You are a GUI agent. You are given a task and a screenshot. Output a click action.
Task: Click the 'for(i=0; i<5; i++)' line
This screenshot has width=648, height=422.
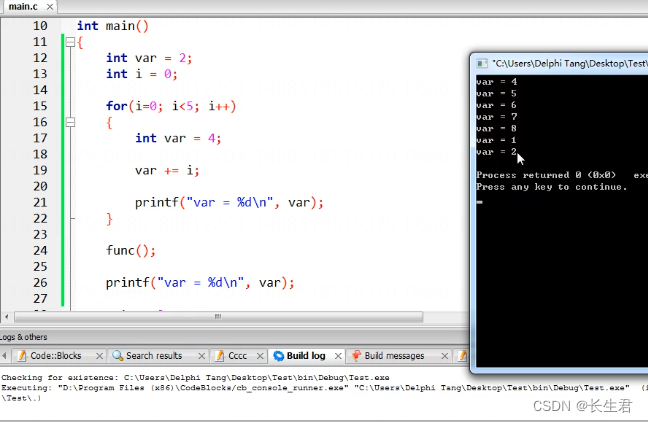tap(171, 106)
